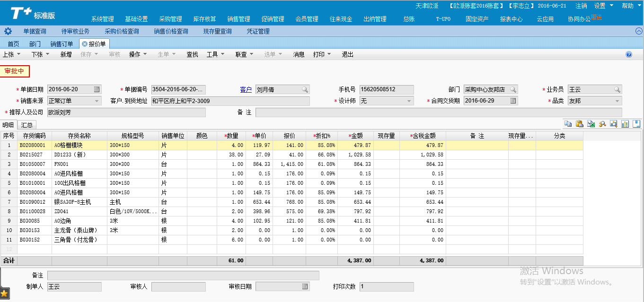This screenshot has width=644, height=302.
Task: Open the 销售价格查询 shortcut
Action: 171,31
